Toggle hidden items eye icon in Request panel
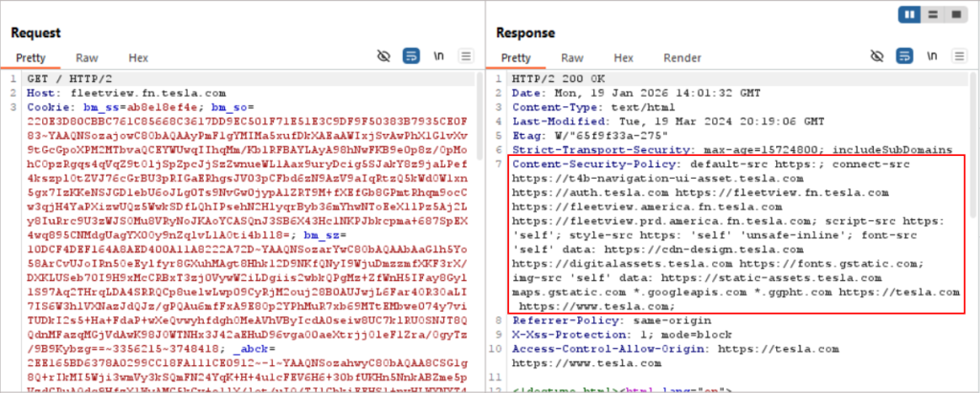Screen dimensions: 980x393 [x=385, y=56]
